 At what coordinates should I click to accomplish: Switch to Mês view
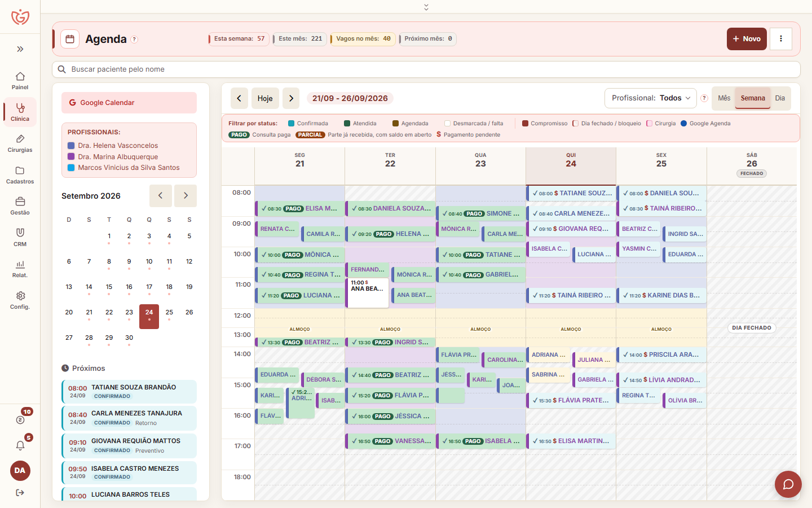(x=724, y=98)
